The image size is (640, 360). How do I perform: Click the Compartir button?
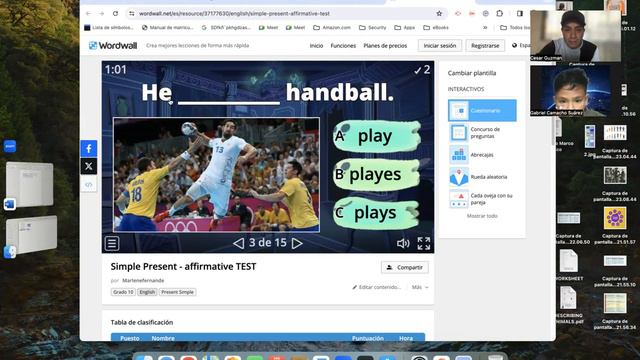click(404, 267)
